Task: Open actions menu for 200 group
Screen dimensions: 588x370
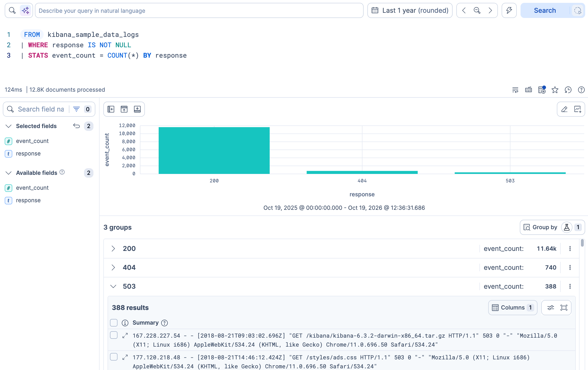Action: click(570, 249)
